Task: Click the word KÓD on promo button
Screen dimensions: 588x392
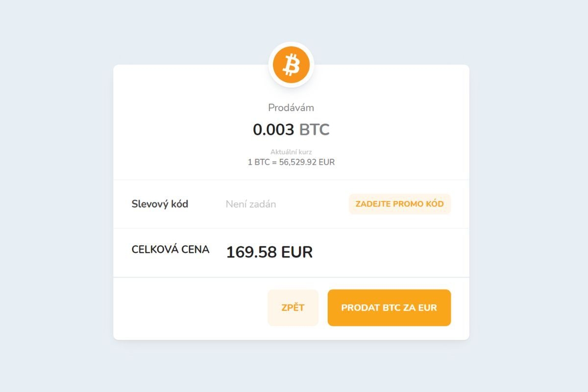Action: click(x=435, y=204)
